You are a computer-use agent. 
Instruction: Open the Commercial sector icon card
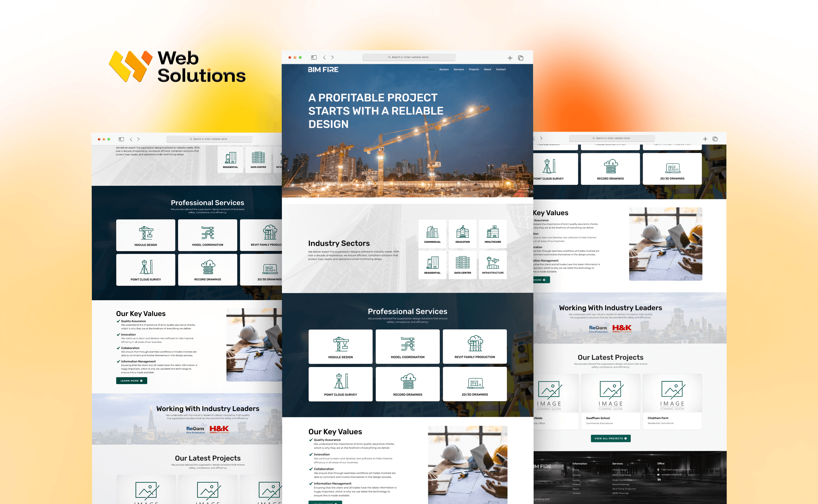[x=432, y=234]
